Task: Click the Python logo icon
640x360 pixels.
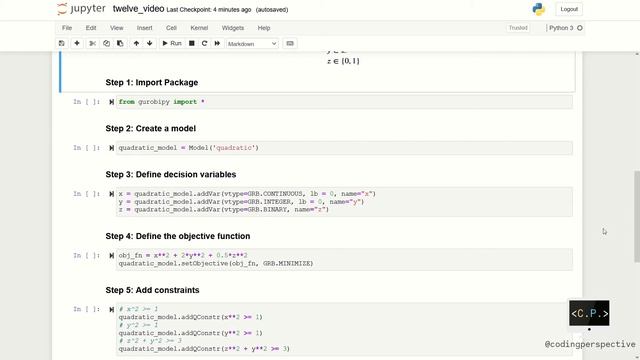Action: coord(539,9)
